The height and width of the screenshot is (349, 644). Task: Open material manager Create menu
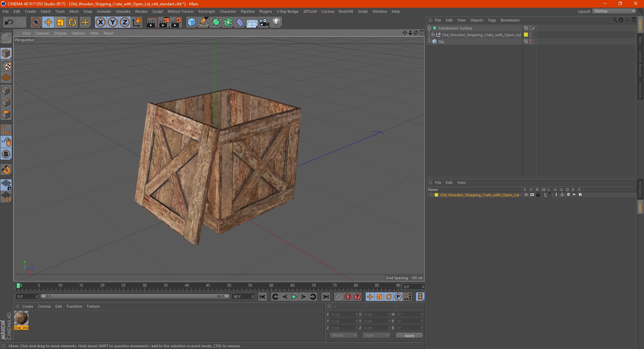[28, 306]
